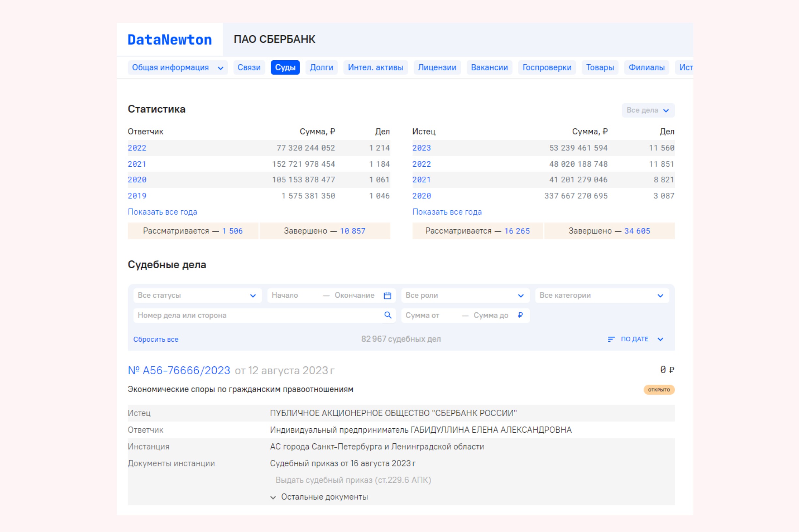The image size is (799, 532).
Task: Open the Госпроверки tab
Action: coord(546,67)
